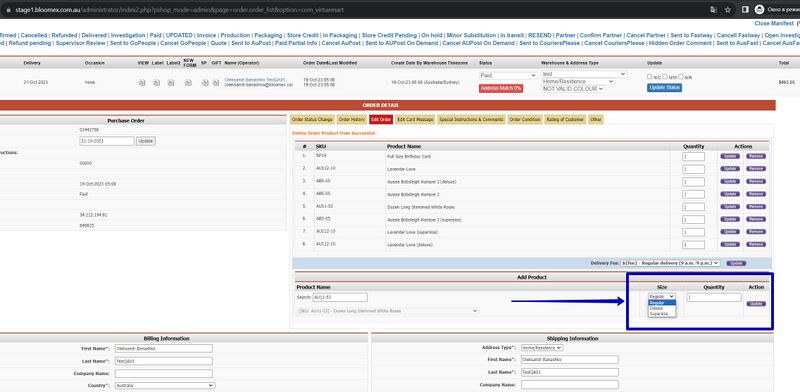This screenshot has height=392, width=800.
Task: Click the blue Update Status button
Action: click(x=664, y=88)
